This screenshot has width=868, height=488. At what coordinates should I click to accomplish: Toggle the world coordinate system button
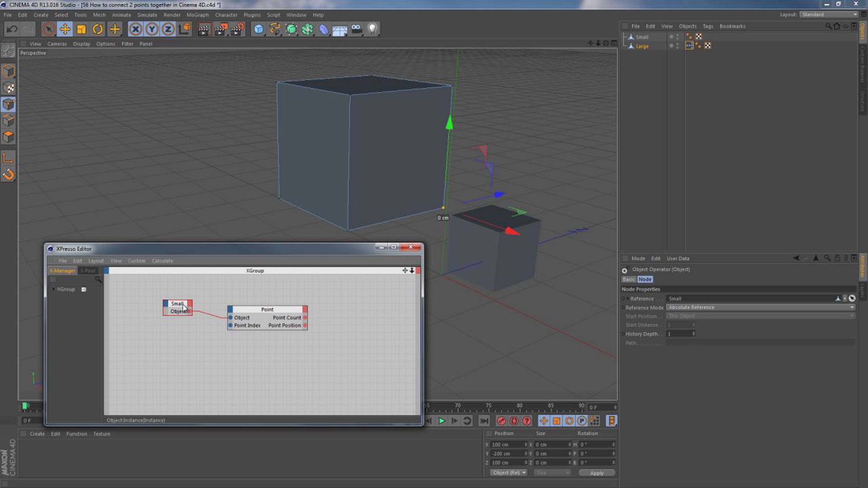pos(184,29)
